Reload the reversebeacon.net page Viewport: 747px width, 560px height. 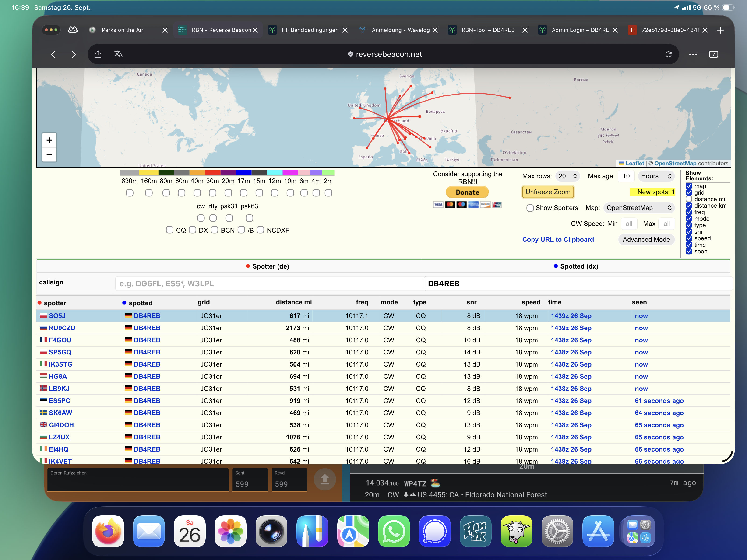coord(668,54)
